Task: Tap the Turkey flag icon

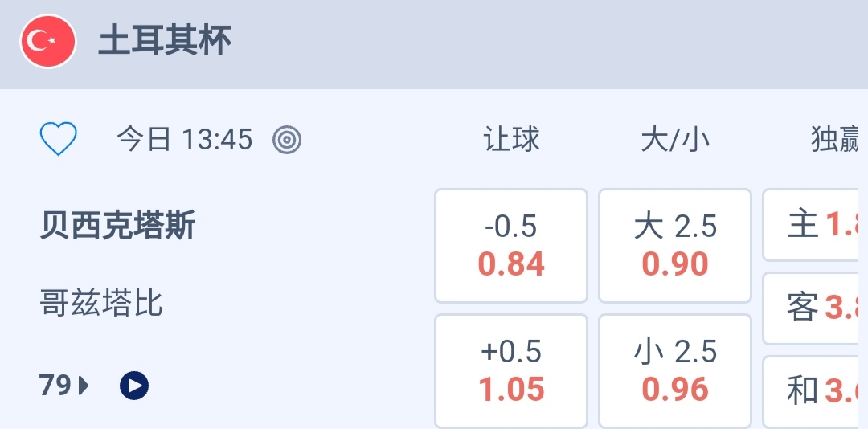Action: (48, 42)
